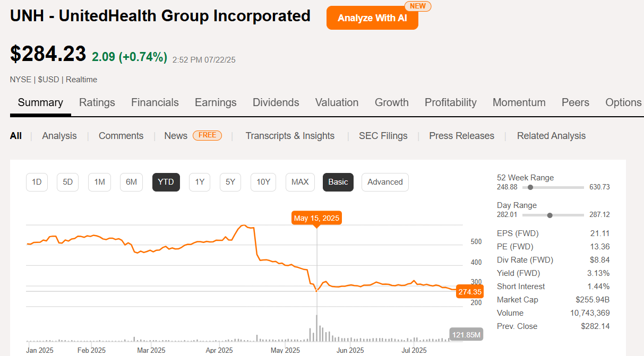This screenshot has height=356, width=644.
Task: Click the NEW badge on Analyze With AI
Action: (x=418, y=6)
